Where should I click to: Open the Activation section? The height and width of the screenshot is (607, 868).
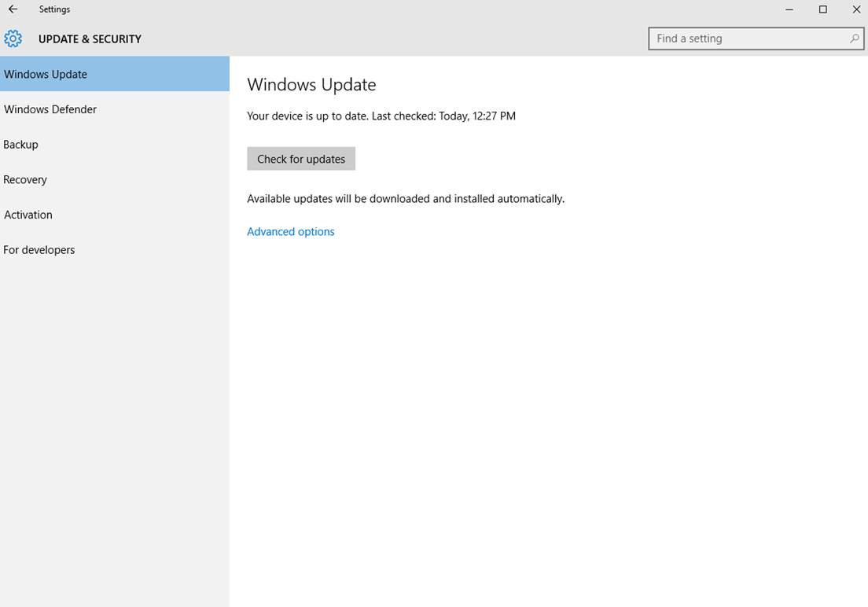pyautogui.click(x=115, y=215)
